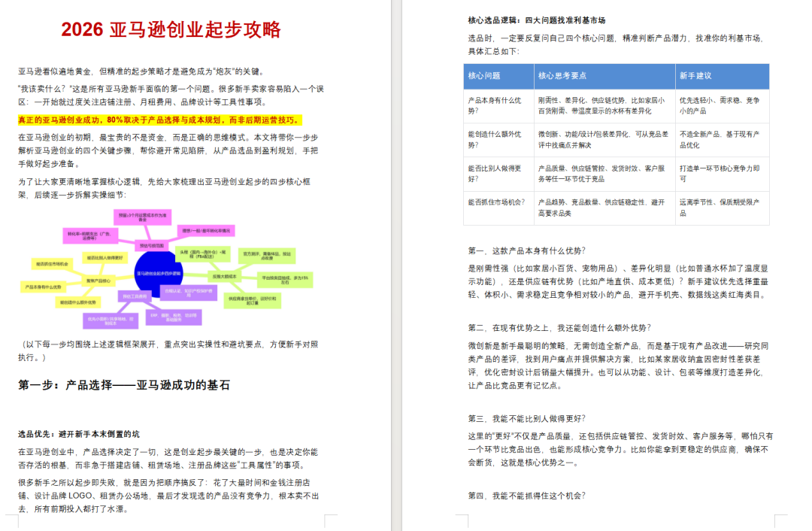Select the 合规认证知识产权保护费用 node
Viewport: 812px width, 531px height.
point(188,293)
